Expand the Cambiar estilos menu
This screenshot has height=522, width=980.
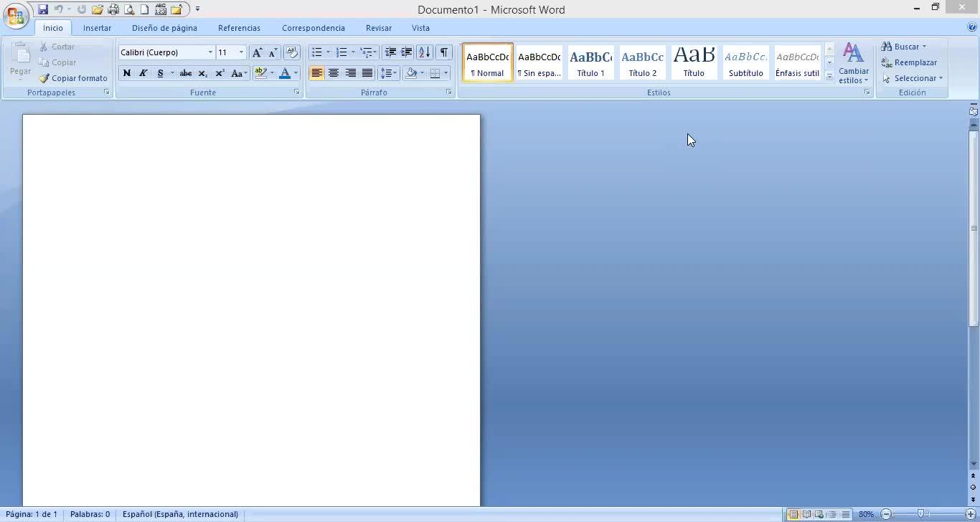tap(854, 63)
